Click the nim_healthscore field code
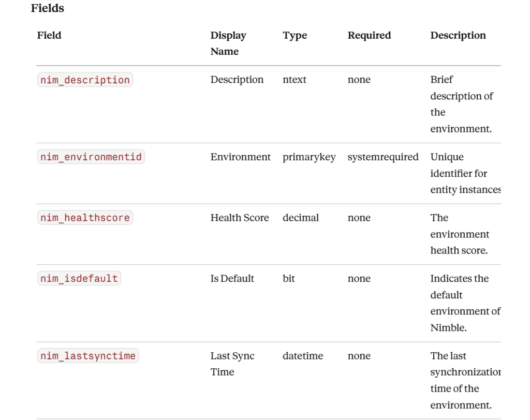Viewport: 530px width, 420px height. click(85, 218)
